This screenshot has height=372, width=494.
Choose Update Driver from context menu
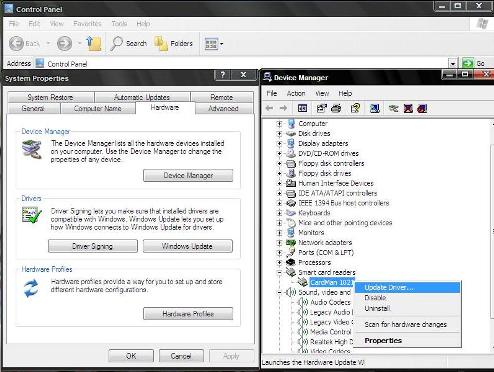[x=407, y=287]
